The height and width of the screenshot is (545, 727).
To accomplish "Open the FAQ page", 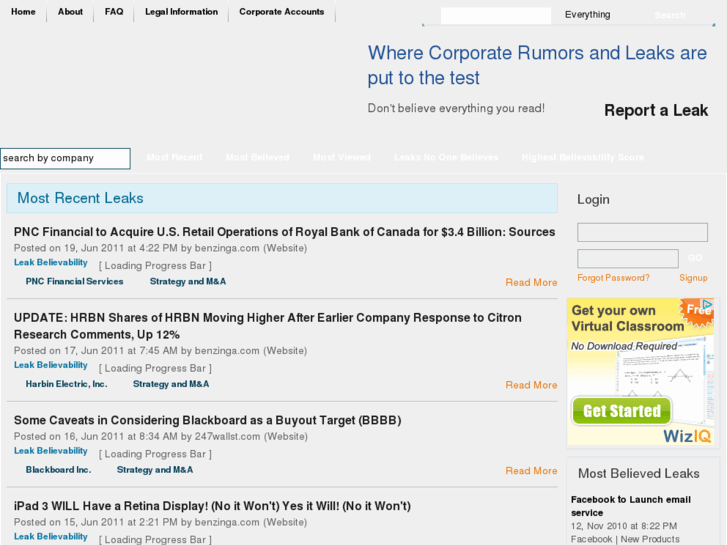I will (x=114, y=12).
